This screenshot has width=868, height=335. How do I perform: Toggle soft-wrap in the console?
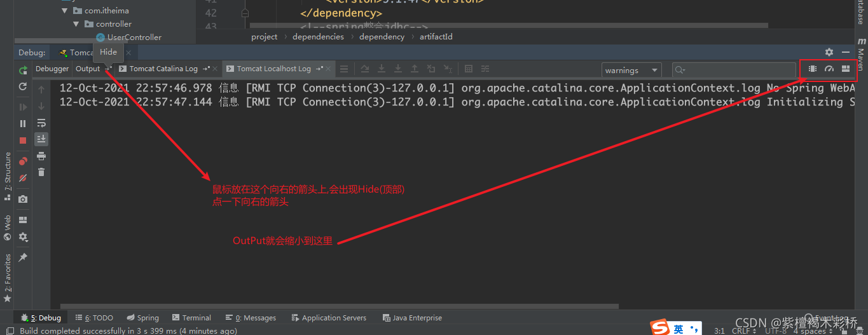coord(41,123)
